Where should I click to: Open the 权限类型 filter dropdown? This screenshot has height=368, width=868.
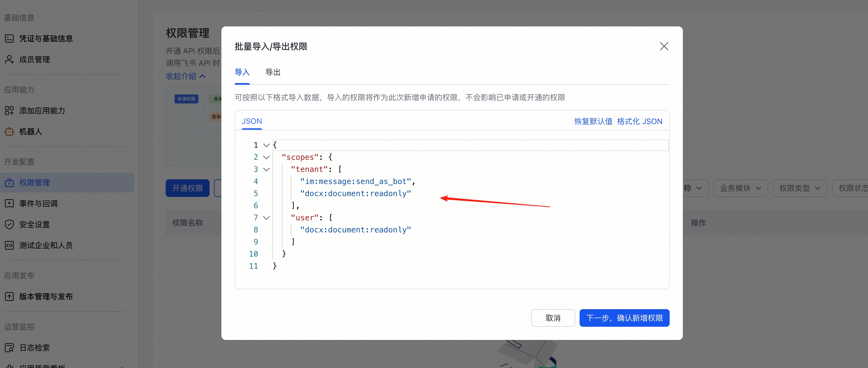(x=800, y=188)
